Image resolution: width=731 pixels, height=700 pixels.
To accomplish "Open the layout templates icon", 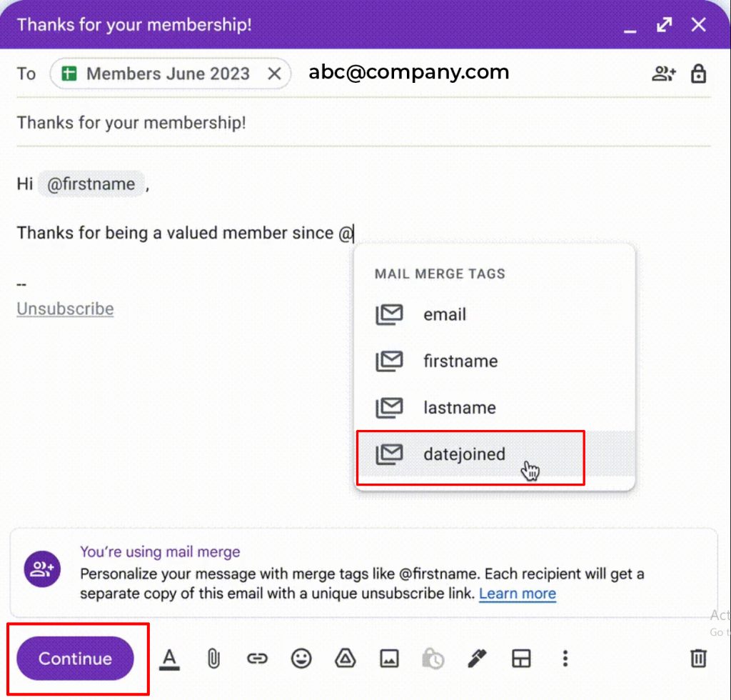I will click(521, 659).
